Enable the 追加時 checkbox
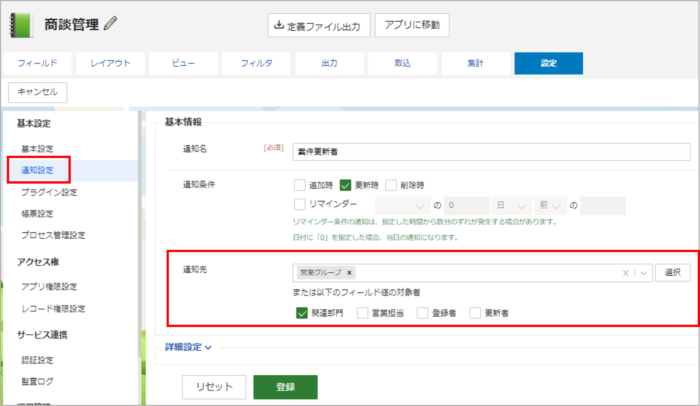Viewport: 700px width, 406px height. point(300,185)
